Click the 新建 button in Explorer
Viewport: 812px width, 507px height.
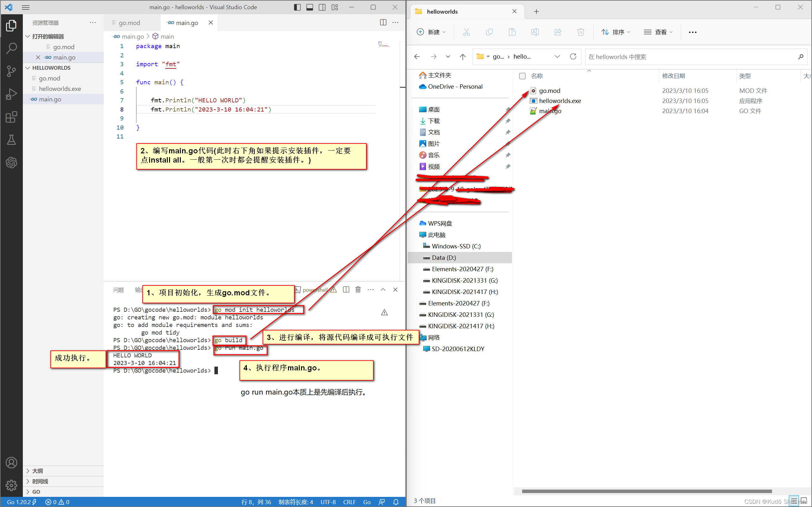click(431, 32)
